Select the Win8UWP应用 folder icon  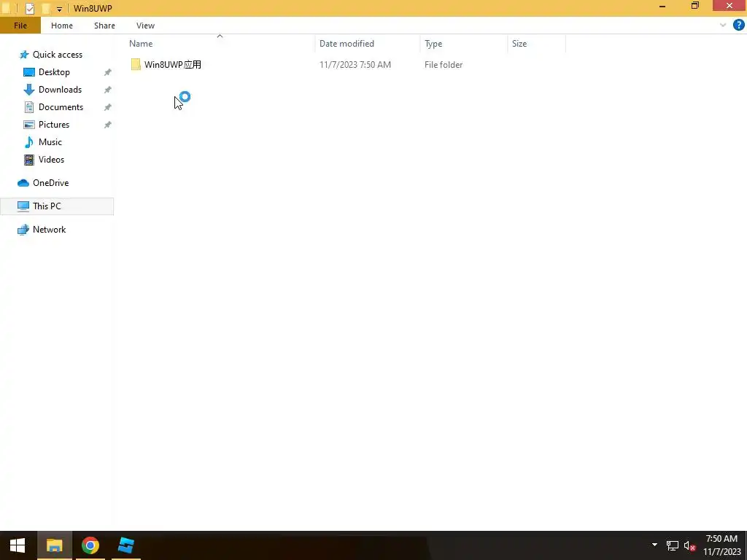point(136,65)
